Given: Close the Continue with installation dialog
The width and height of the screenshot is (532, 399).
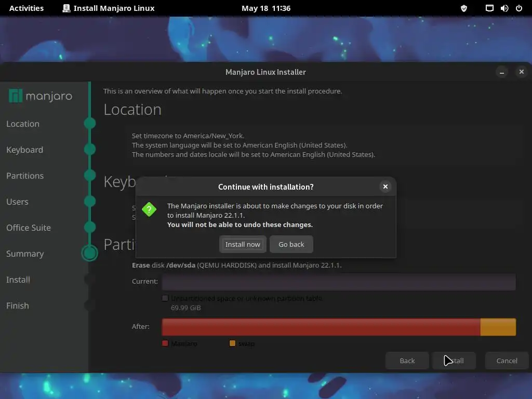Looking at the screenshot, I should 385,187.
